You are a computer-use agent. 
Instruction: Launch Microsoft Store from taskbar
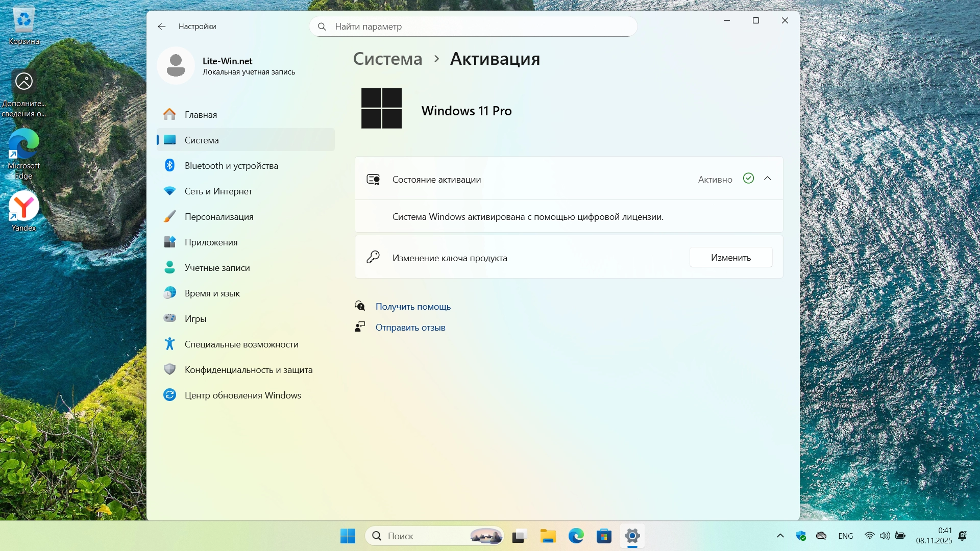click(604, 536)
